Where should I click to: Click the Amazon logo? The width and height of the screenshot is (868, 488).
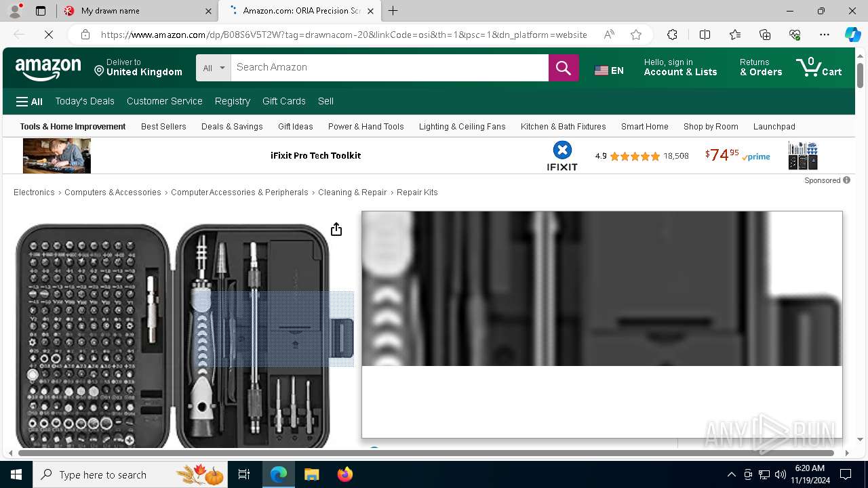click(x=48, y=68)
